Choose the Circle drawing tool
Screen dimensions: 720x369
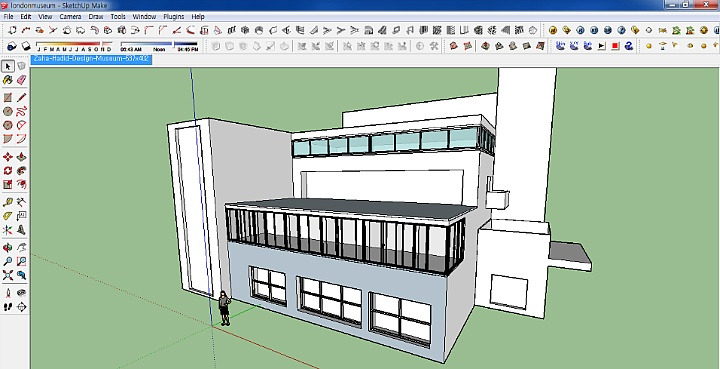8,112
